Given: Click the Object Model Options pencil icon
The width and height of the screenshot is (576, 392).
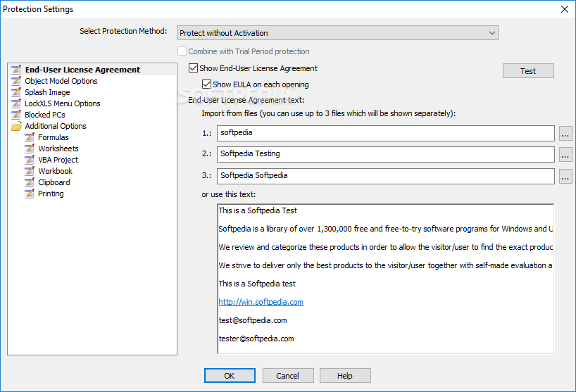Looking at the screenshot, I should [x=16, y=81].
